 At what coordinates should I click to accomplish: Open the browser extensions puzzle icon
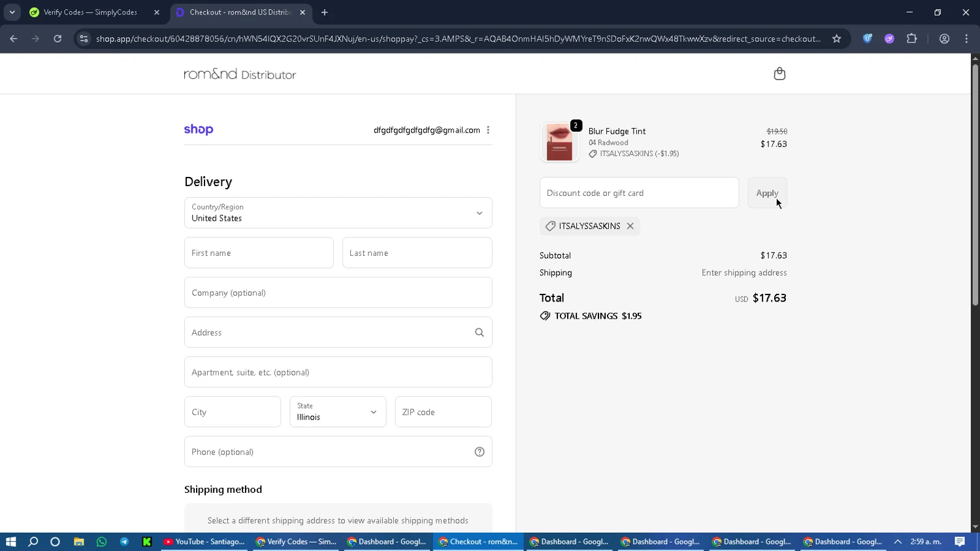click(911, 39)
